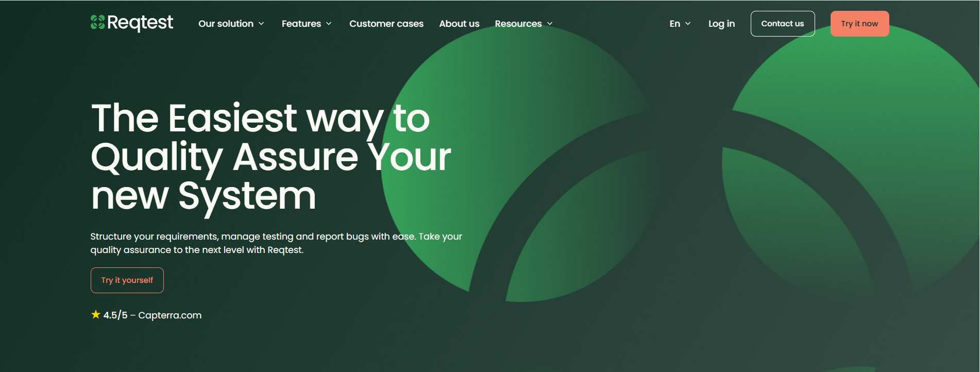Click the Reqtest clover logo icon
Image resolution: width=980 pixels, height=372 pixels.
(98, 22)
